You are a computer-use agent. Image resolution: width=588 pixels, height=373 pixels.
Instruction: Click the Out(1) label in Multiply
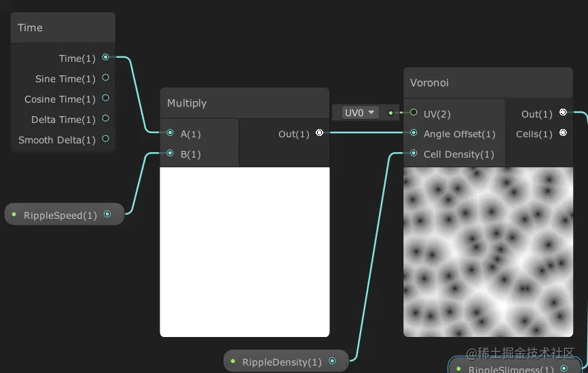[293, 134]
